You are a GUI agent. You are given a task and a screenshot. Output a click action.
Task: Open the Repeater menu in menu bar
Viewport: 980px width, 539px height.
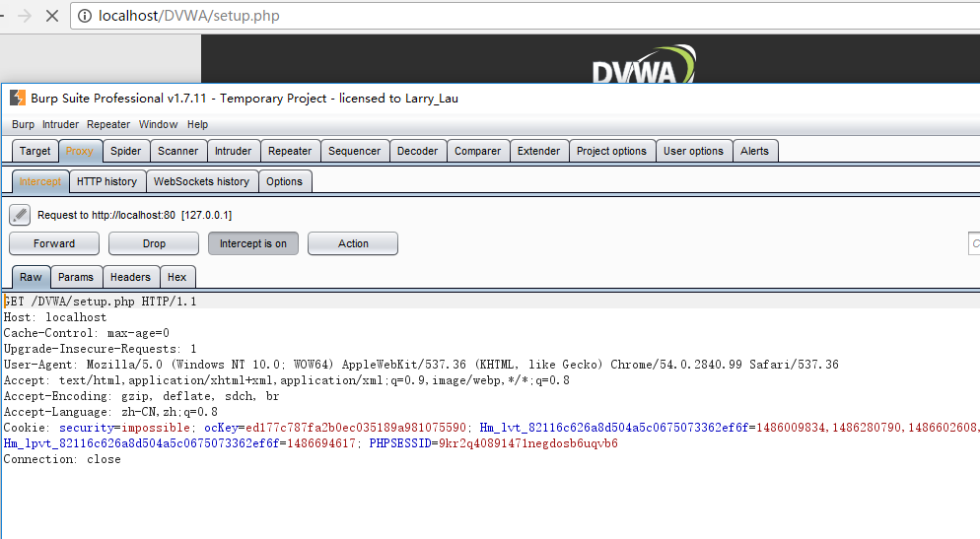108,124
